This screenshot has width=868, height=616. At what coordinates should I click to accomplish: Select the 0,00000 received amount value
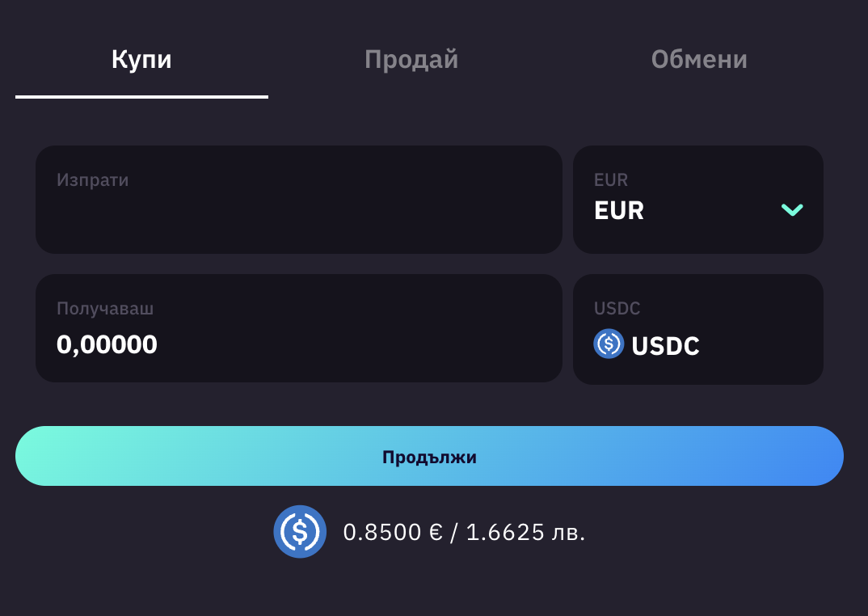107,345
